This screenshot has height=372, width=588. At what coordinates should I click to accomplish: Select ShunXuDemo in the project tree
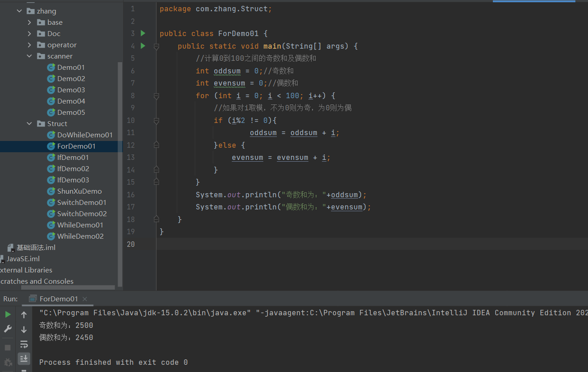point(79,191)
